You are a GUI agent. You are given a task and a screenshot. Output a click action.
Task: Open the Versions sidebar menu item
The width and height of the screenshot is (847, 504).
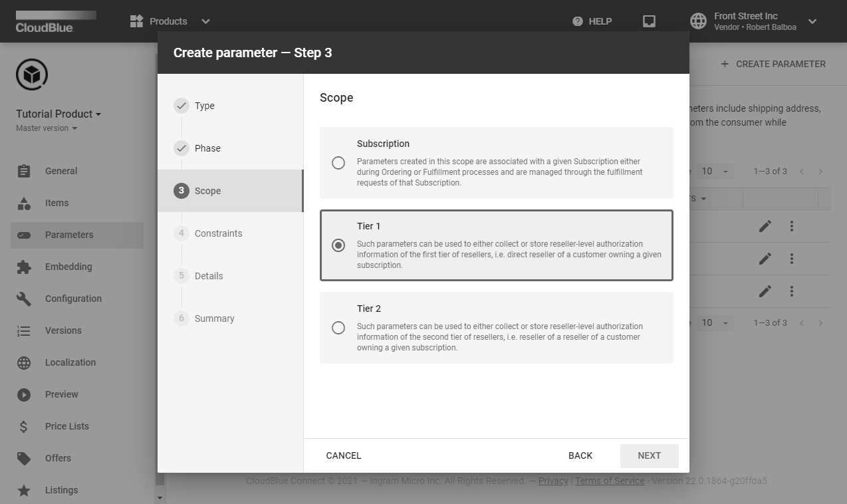coord(63,330)
